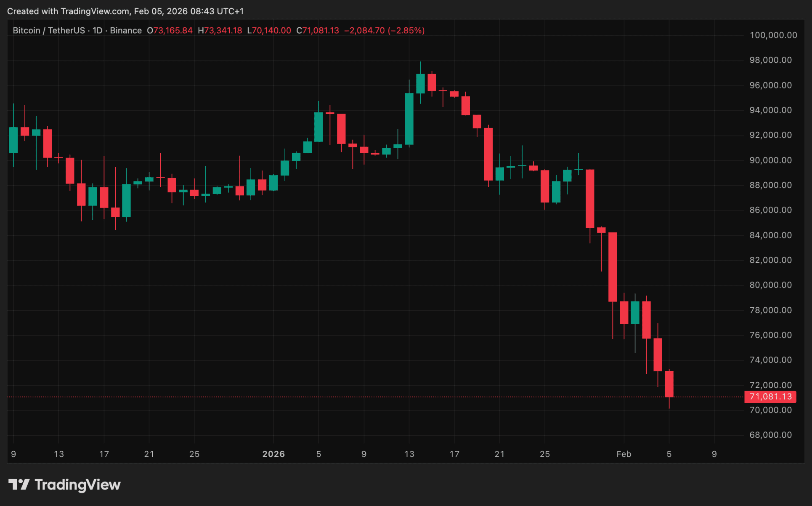The image size is (812, 506).
Task: Click the 80,000.00 price axis label
Action: (x=770, y=285)
